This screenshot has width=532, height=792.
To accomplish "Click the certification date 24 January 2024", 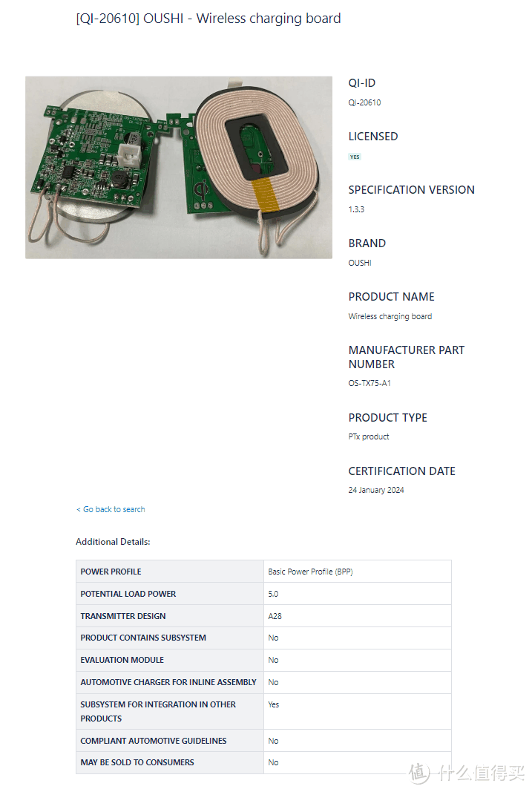I will tap(376, 490).
